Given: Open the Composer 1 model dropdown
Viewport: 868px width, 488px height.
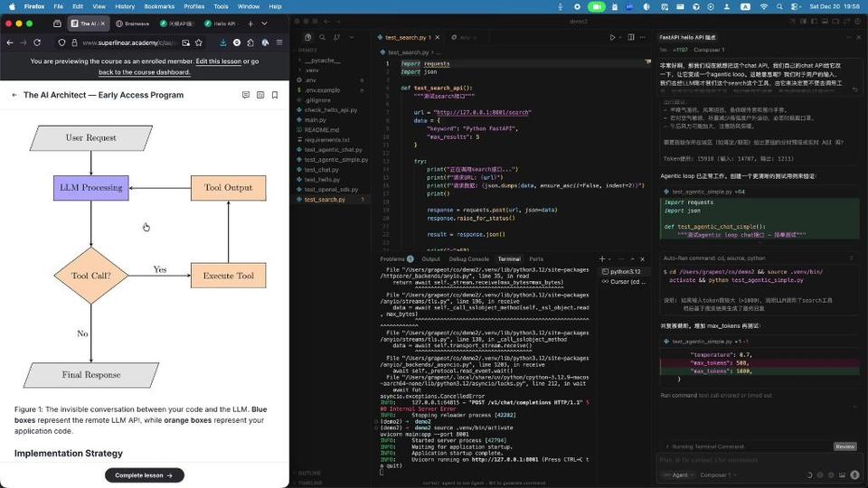Looking at the screenshot, I should click(x=716, y=475).
